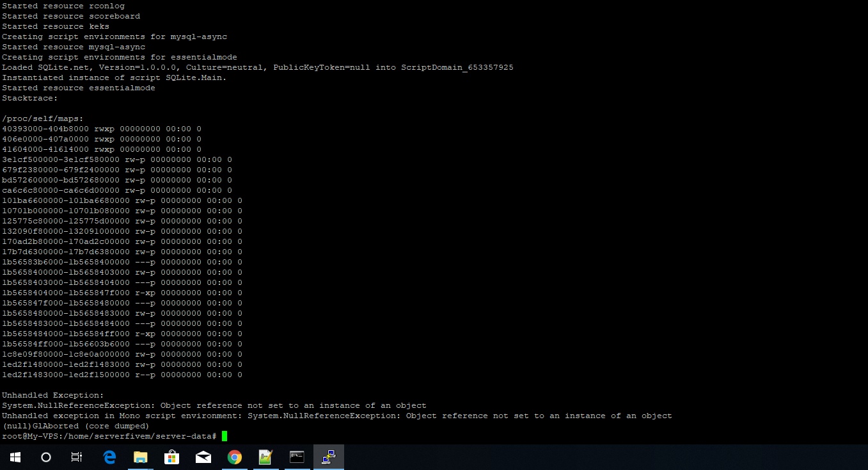Open Task View
This screenshot has width=868, height=470.
tap(75, 457)
